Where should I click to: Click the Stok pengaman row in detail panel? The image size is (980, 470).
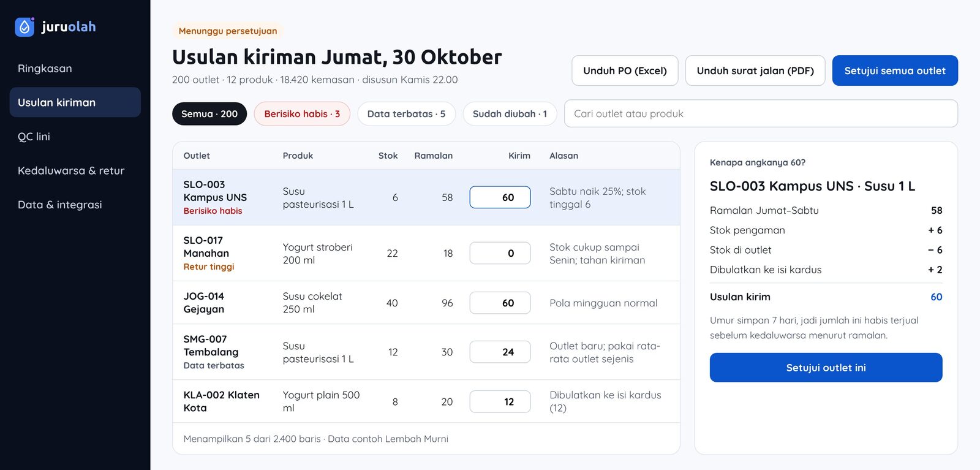826,230
